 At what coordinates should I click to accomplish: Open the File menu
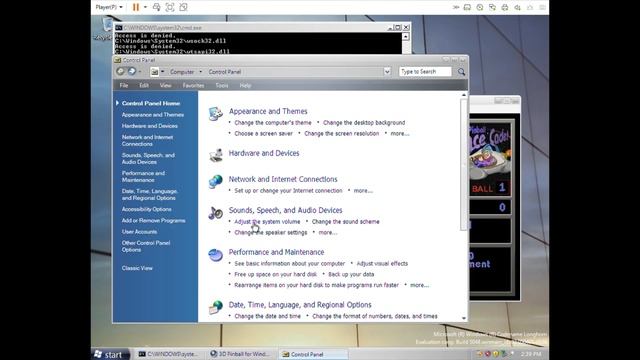[x=124, y=85]
